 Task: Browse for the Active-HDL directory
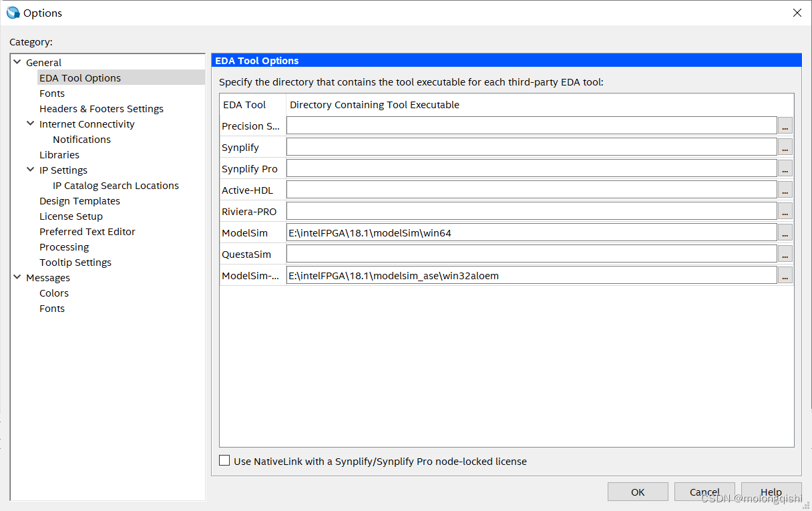click(785, 190)
